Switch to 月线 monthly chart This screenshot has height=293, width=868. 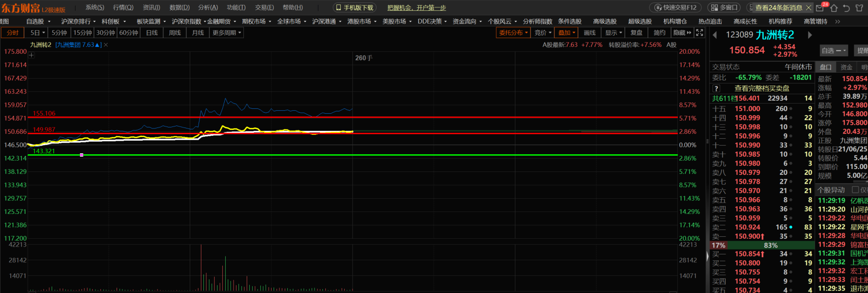click(x=198, y=33)
